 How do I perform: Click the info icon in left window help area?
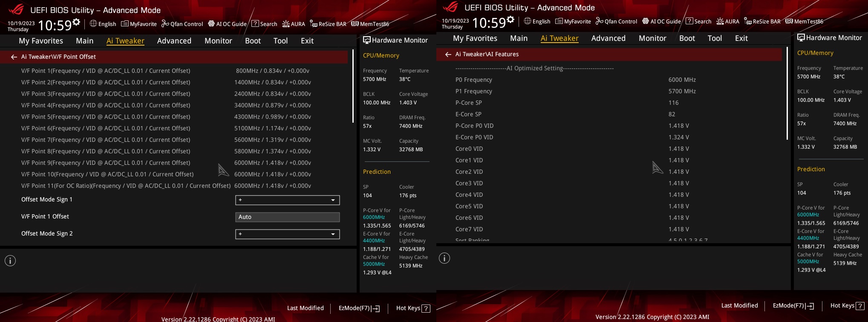[10, 261]
